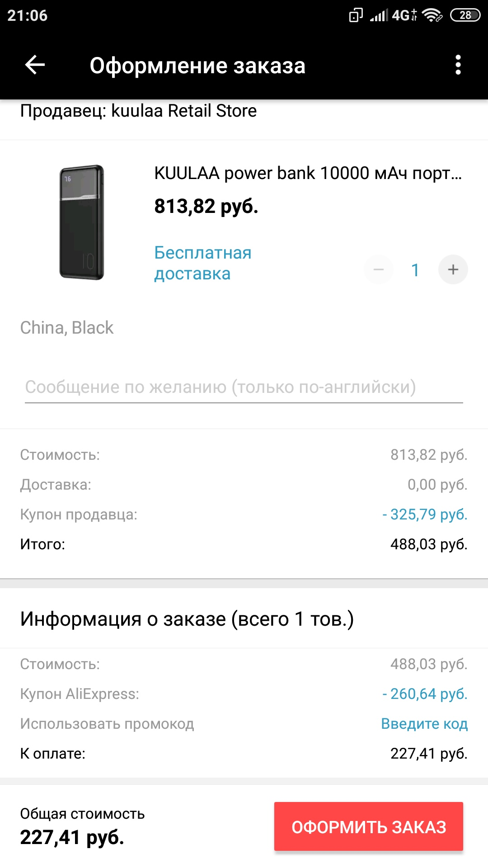Tap the screen rotation icon in status bar
This screenshot has width=488, height=868.
pos(356,15)
